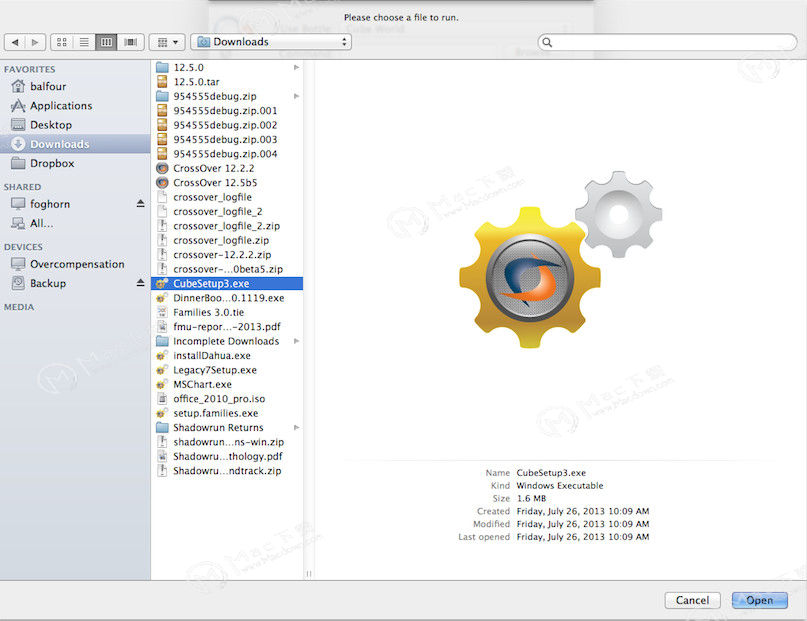Select the crossover_logfile document

pyautogui.click(x=227, y=197)
